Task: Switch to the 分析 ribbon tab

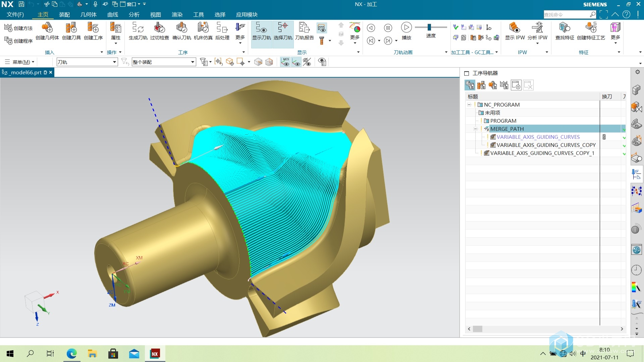Action: [x=134, y=14]
